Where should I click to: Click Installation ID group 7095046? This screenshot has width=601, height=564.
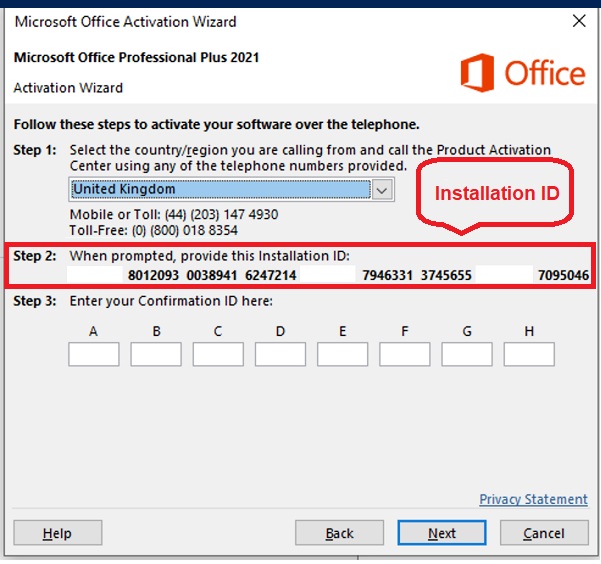click(563, 275)
